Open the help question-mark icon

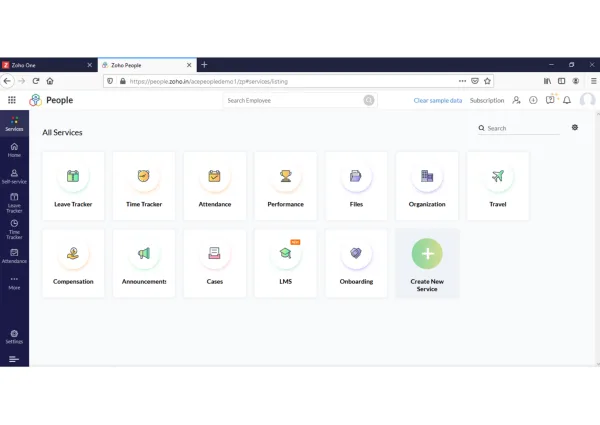point(550,100)
